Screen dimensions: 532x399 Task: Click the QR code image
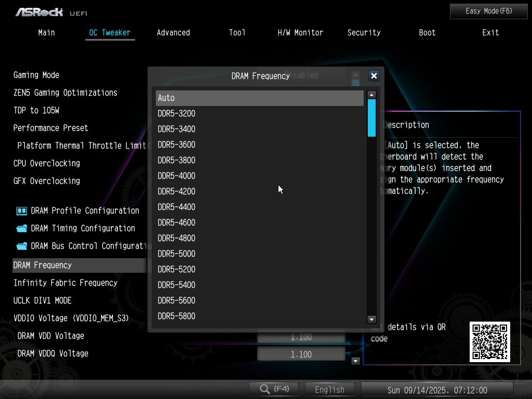tap(489, 342)
